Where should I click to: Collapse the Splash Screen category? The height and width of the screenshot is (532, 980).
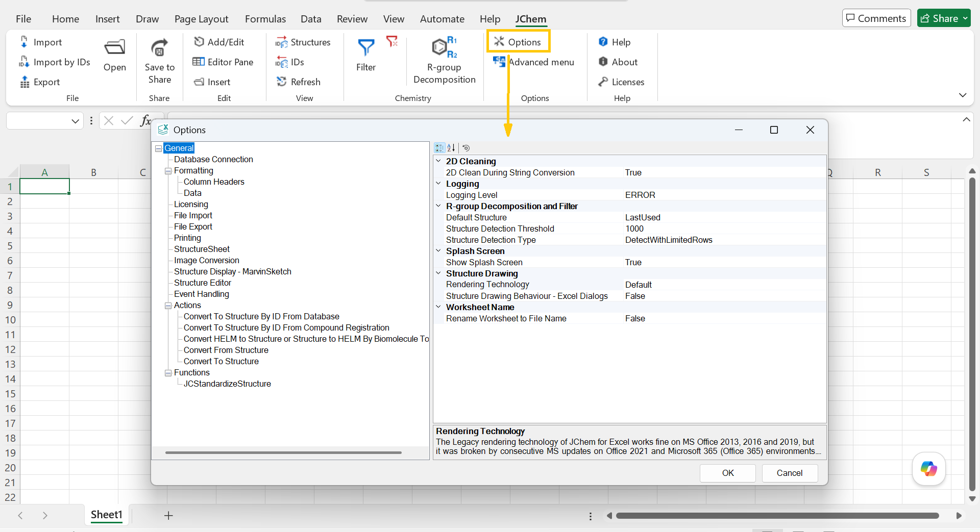click(438, 250)
